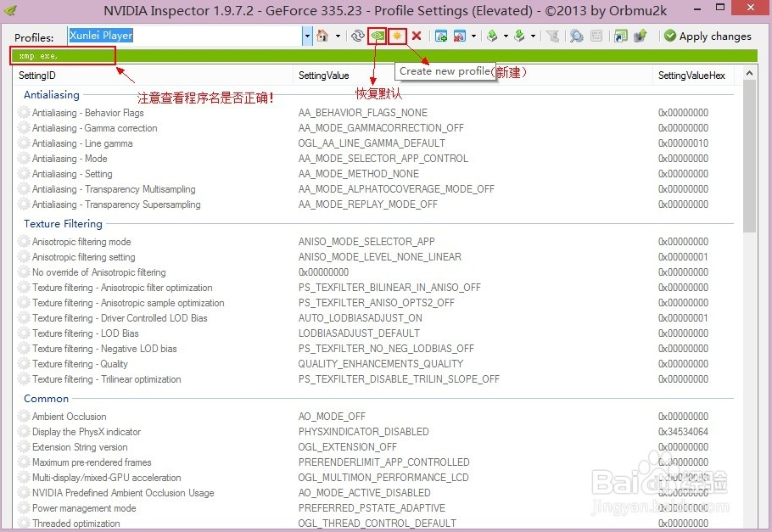
Task: Click the PRERENDERLIMIT_APP_CONTROLLED value
Action: click(x=384, y=462)
